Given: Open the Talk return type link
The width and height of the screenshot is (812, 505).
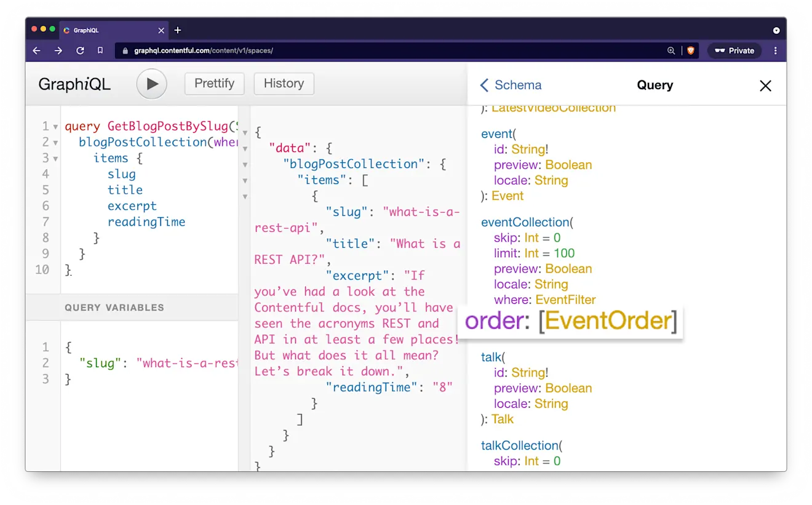Looking at the screenshot, I should point(503,420).
